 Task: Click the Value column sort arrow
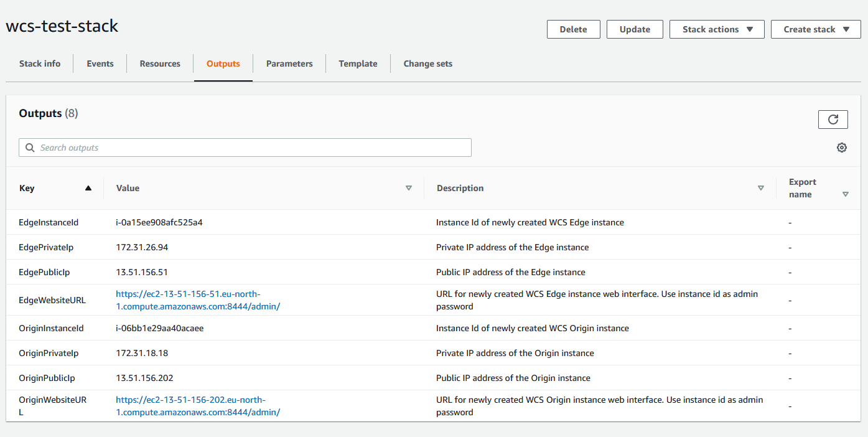[x=409, y=188]
